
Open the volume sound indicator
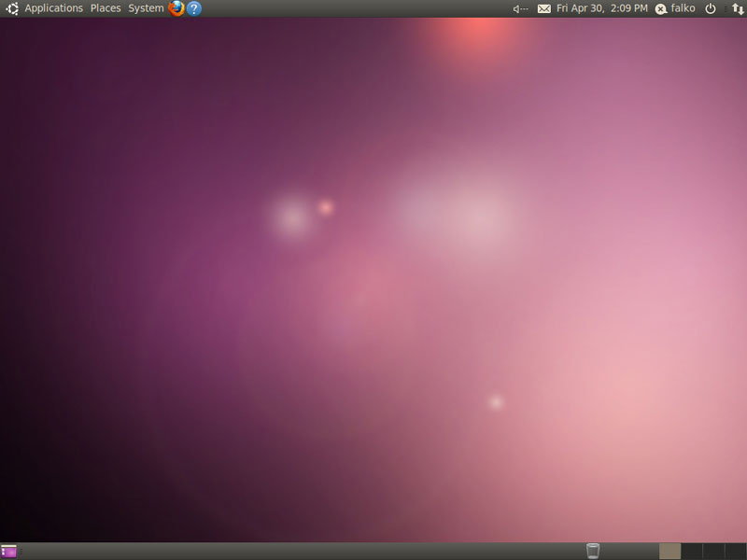point(520,8)
